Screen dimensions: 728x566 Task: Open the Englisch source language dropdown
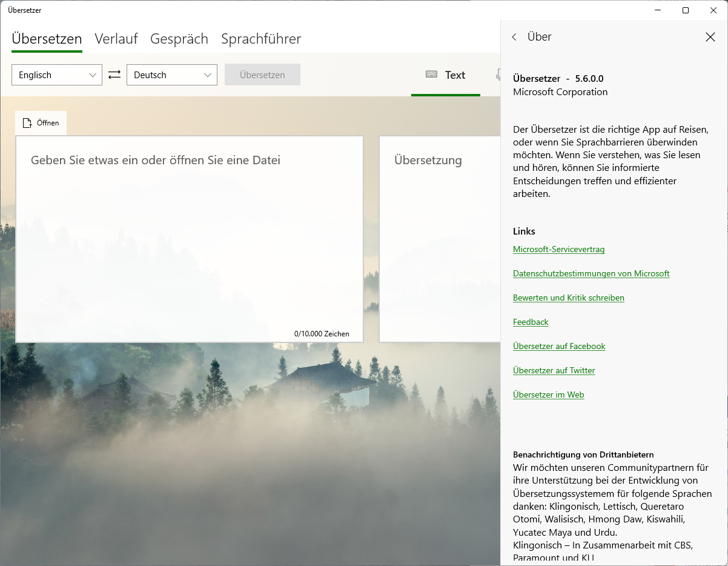coord(57,75)
